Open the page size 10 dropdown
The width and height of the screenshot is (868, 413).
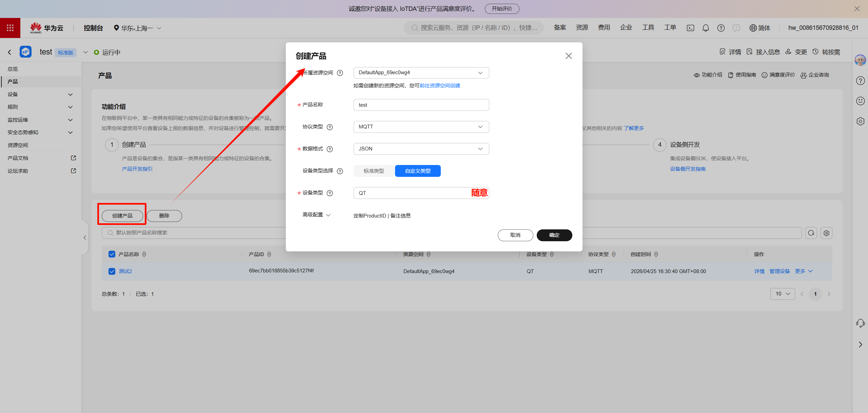(783, 294)
